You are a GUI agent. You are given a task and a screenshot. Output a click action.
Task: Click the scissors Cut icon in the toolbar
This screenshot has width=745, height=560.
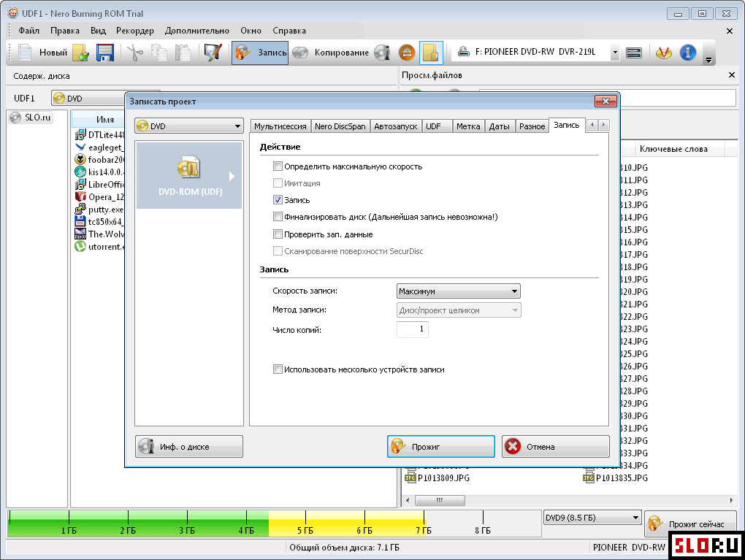click(135, 53)
